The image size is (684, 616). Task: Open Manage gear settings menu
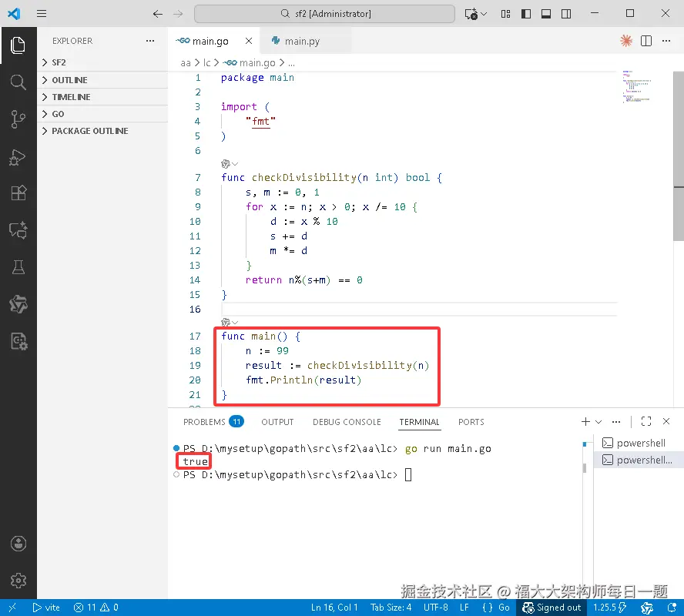tap(18, 581)
